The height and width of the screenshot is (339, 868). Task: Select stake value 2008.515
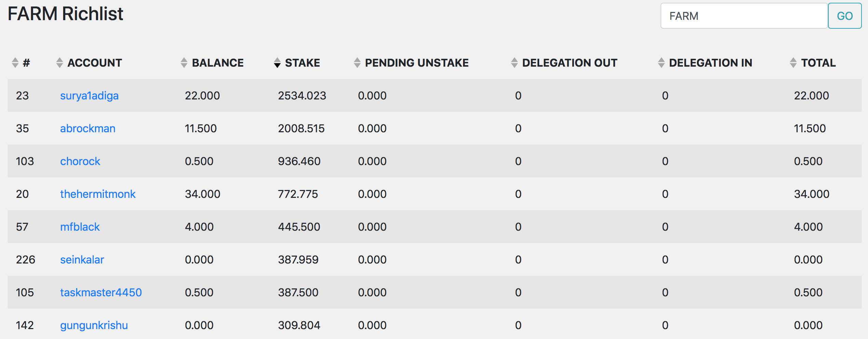(301, 128)
